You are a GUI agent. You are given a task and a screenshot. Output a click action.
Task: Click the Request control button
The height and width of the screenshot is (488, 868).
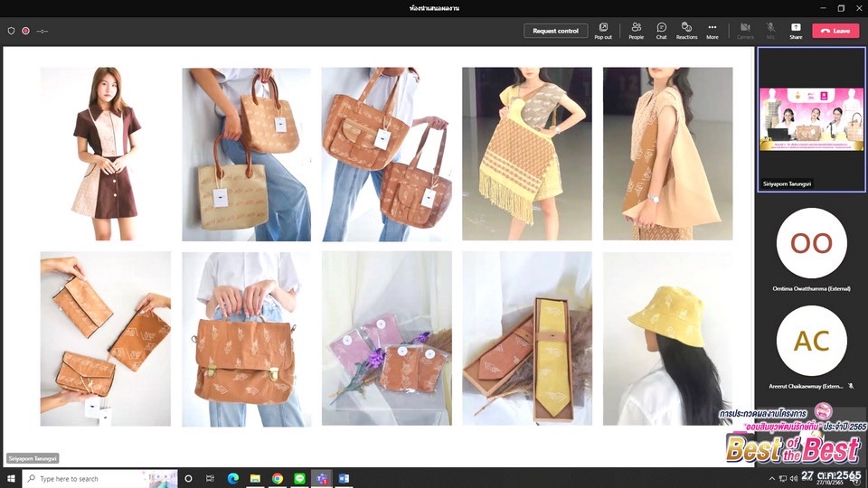click(x=555, y=31)
